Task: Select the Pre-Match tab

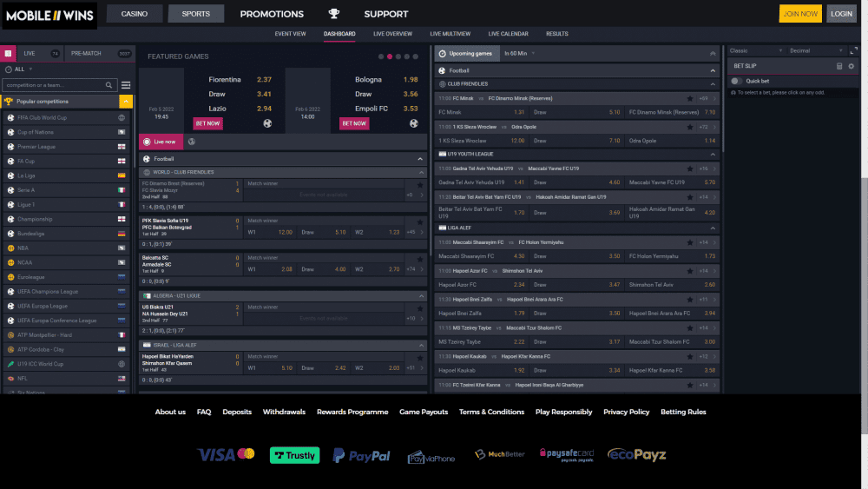Action: [x=99, y=53]
